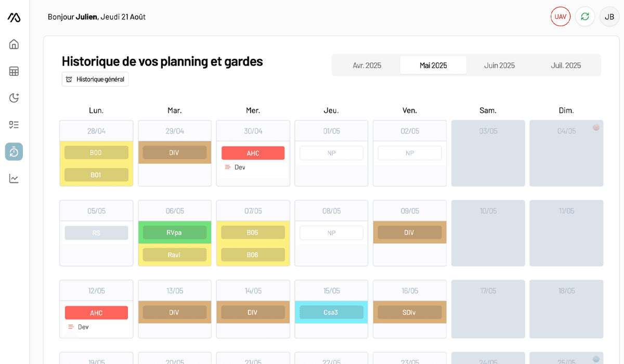Click the app logo at top left

[x=14, y=17]
